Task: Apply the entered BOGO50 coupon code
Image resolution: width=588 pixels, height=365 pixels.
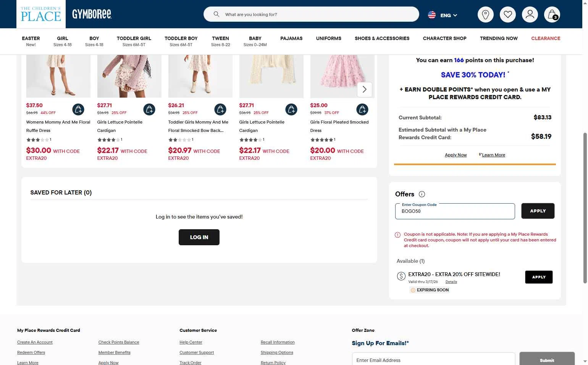Action: (538, 211)
